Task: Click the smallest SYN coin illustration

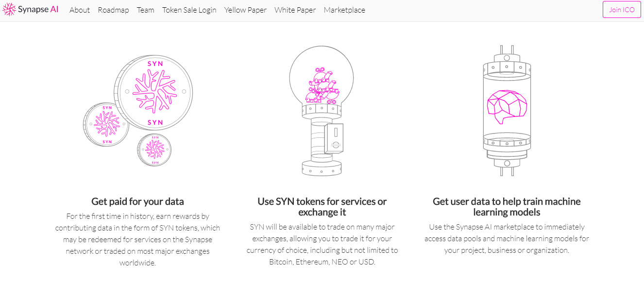Action: [x=155, y=150]
